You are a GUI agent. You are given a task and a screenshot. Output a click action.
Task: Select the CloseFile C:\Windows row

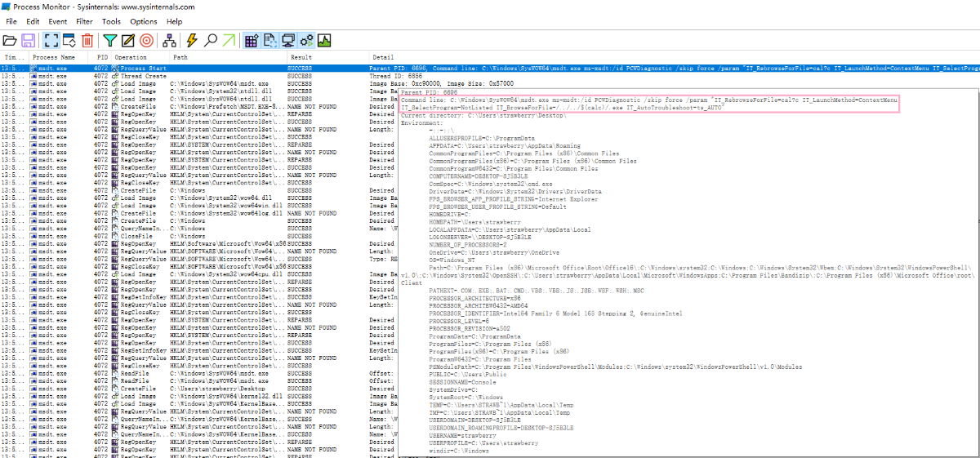(198, 235)
